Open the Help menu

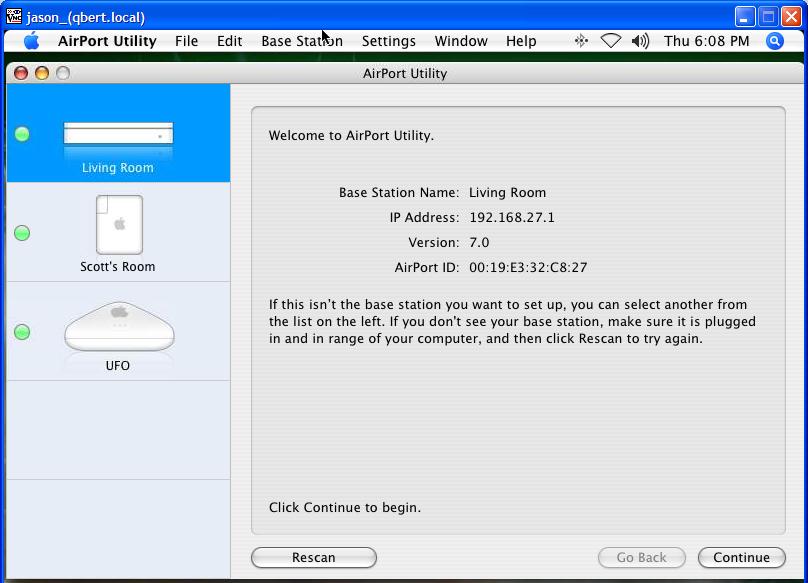point(521,41)
